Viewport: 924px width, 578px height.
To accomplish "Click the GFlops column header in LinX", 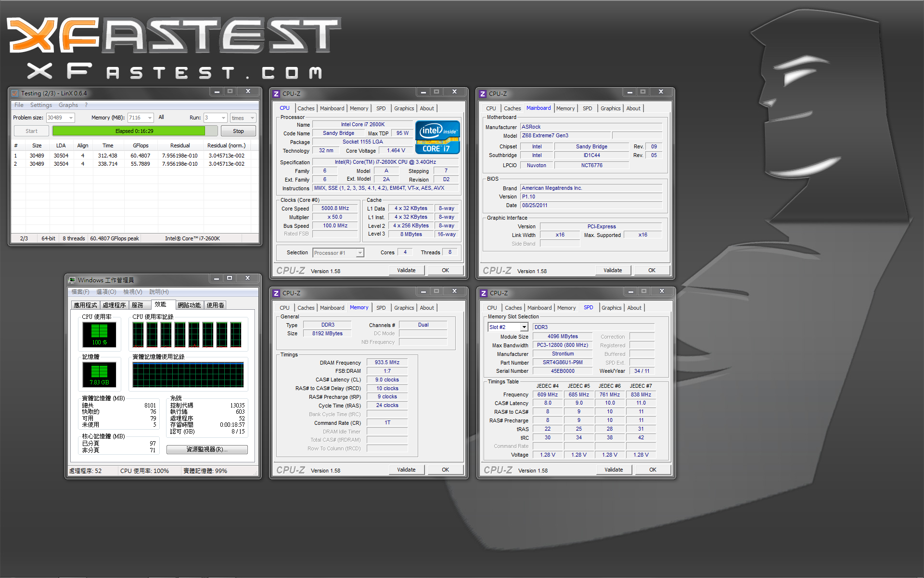I will click(141, 145).
